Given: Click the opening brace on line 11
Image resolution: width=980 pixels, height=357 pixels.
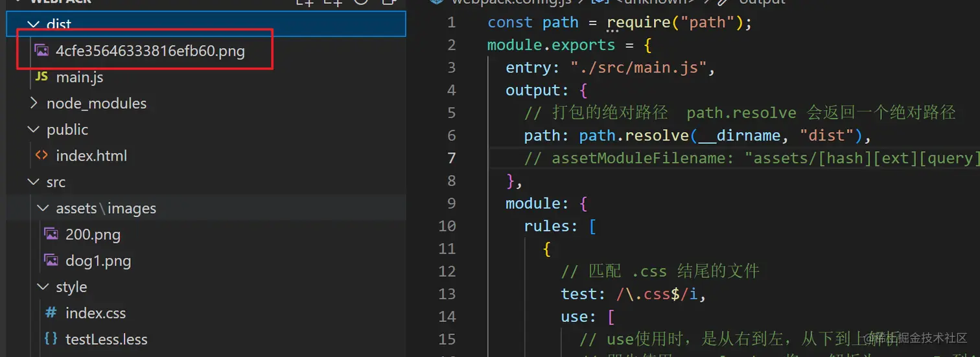Looking at the screenshot, I should 547,249.
